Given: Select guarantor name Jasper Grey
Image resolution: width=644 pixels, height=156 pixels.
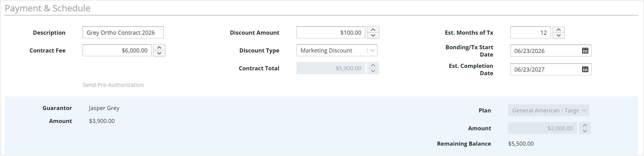Looking at the screenshot, I should (x=104, y=108).
